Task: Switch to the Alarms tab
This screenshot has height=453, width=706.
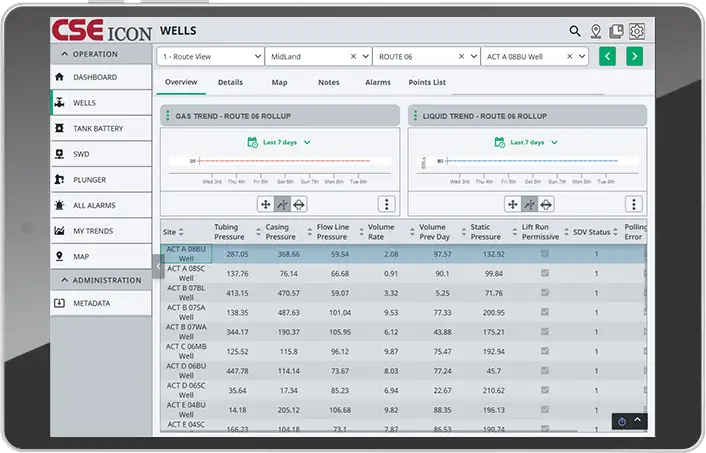Action: tap(378, 82)
